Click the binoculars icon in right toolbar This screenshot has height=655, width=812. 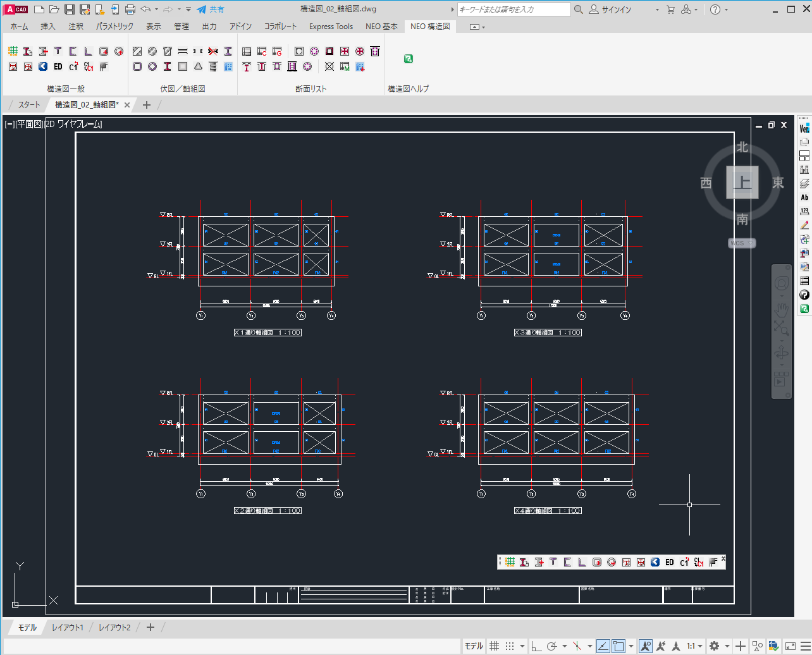804,169
